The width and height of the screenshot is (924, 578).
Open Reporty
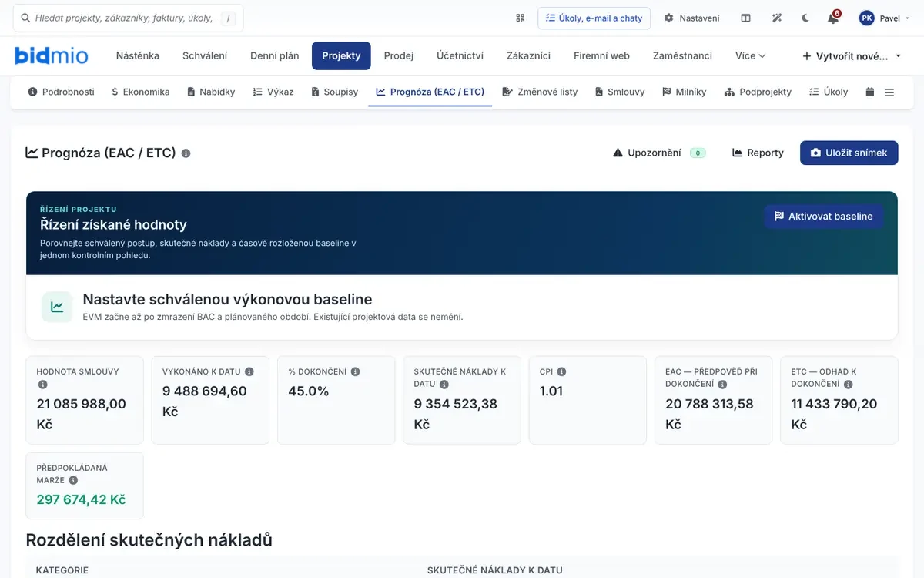pyautogui.click(x=758, y=153)
